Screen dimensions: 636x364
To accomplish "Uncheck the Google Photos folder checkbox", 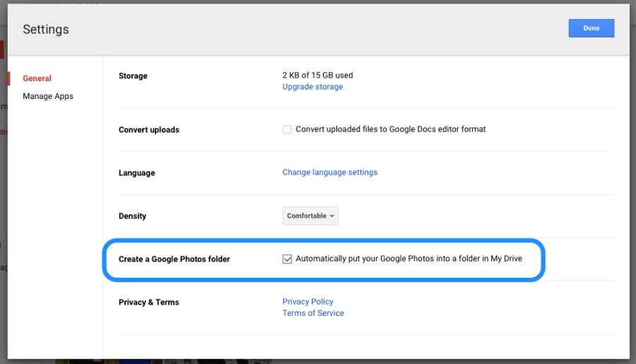I will pyautogui.click(x=287, y=259).
